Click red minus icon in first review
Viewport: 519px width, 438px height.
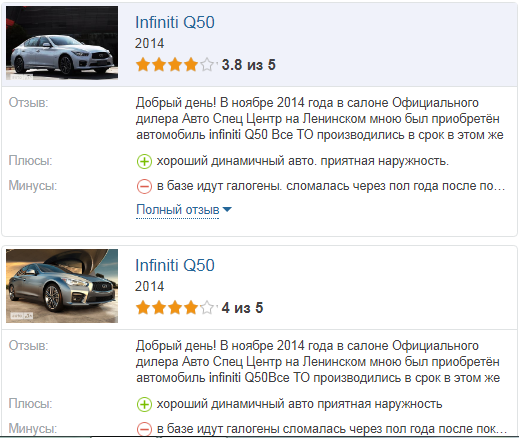click(144, 186)
